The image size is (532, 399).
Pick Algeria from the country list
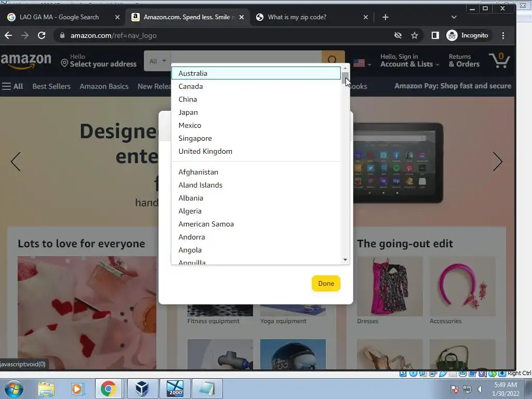[x=256, y=211]
